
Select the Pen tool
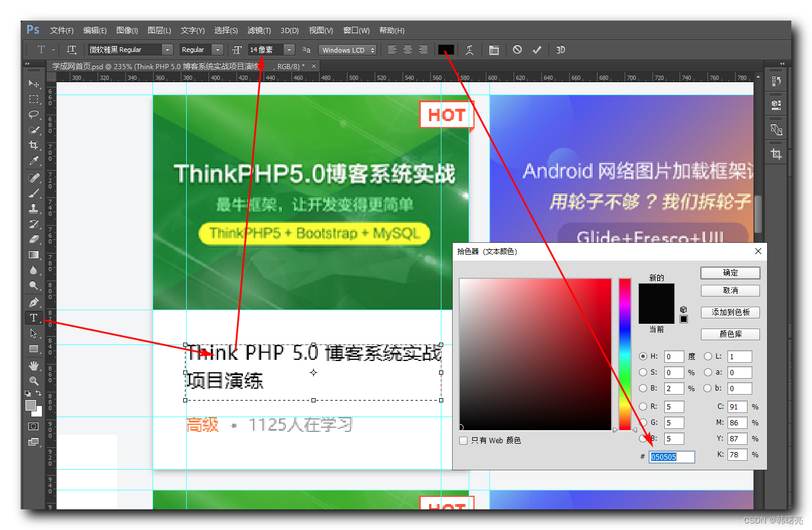click(34, 302)
